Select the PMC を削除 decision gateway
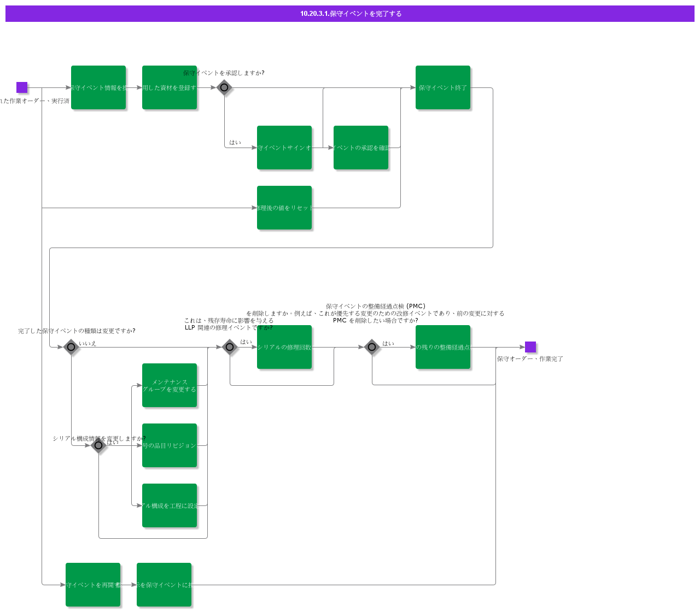Viewport: 700px width, 612px height. (372, 347)
